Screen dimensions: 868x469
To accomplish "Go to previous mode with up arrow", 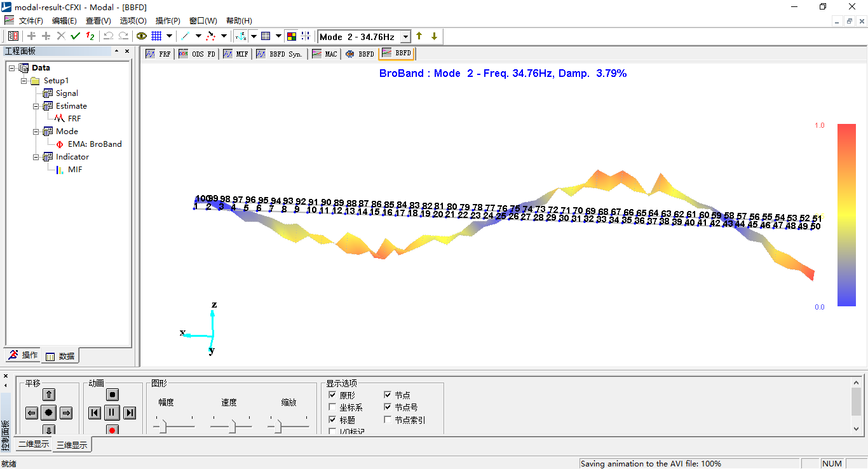I will pyautogui.click(x=419, y=36).
